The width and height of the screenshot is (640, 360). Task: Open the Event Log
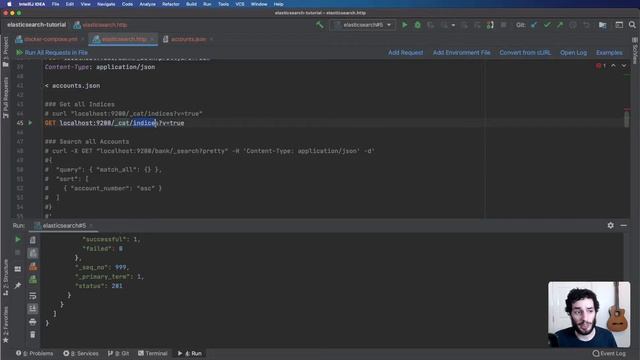pyautogui.click(x=609, y=353)
